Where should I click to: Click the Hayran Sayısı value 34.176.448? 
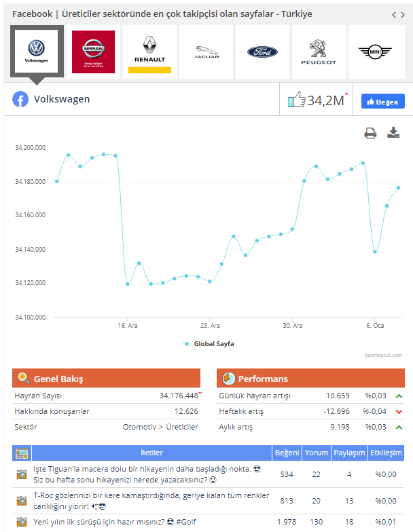tap(179, 396)
